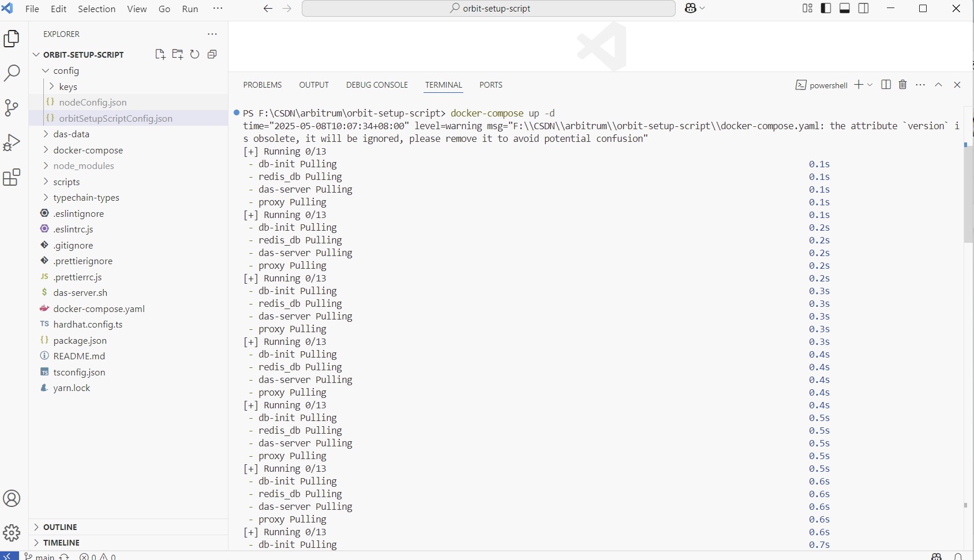This screenshot has width=974, height=560.
Task: Open orbitSetupScriptConfig.json file
Action: click(x=128, y=118)
